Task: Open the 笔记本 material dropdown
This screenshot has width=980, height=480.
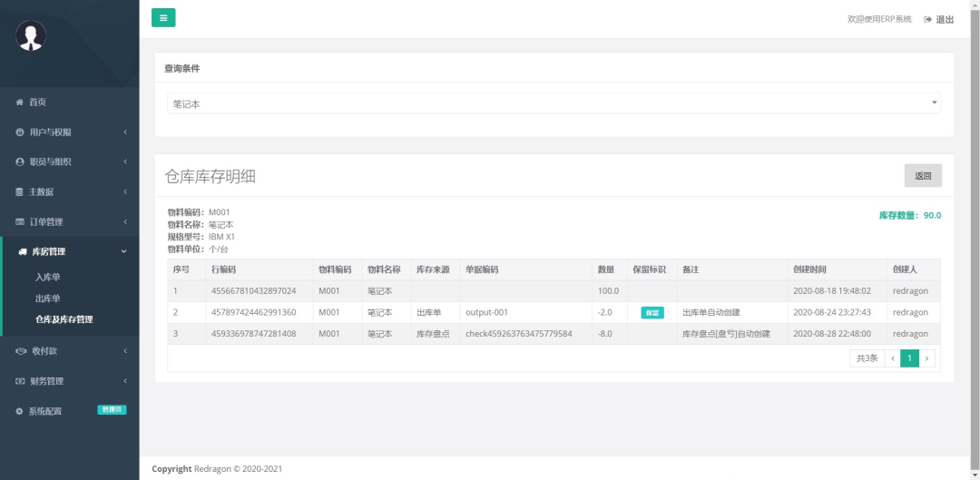Action: (554, 103)
